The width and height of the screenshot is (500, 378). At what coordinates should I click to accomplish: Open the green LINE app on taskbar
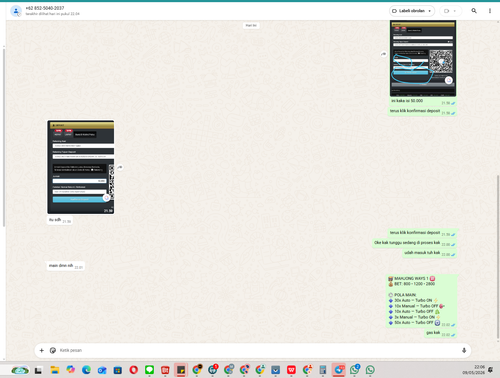149,370
